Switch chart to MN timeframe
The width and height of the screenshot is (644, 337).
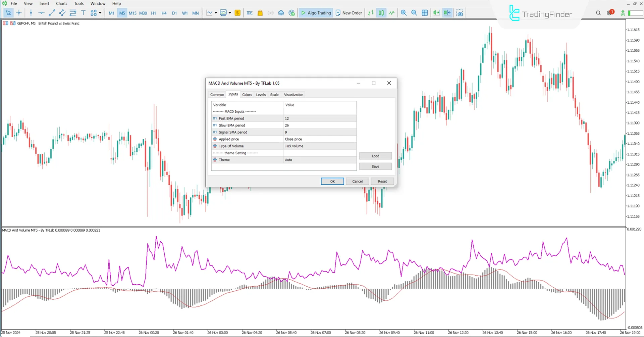195,13
